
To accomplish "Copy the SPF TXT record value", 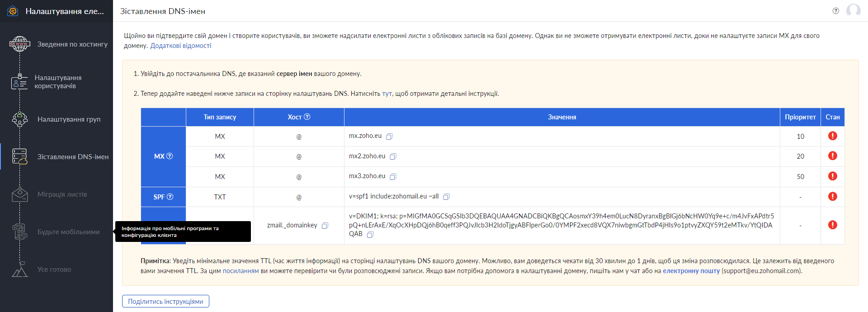I will 446,197.
